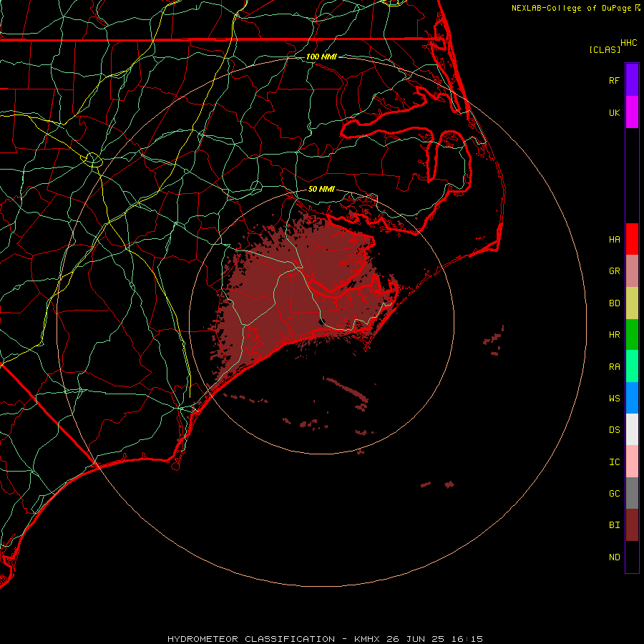Click the UK legend label
Image resolution: width=644 pixels, height=644 pixels.
point(614,112)
